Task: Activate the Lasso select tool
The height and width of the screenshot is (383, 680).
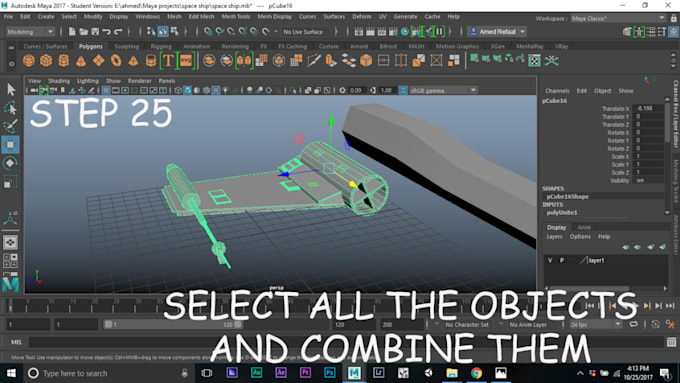Action: 10,108
